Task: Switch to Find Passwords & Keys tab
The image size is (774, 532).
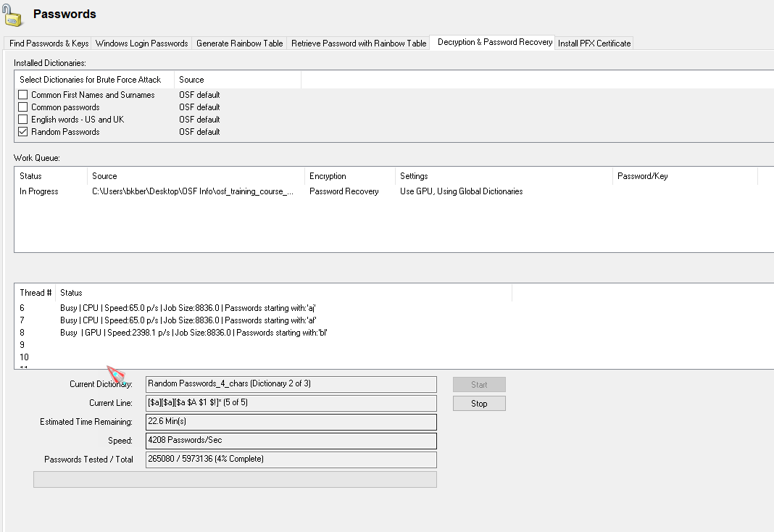Action: [49, 43]
